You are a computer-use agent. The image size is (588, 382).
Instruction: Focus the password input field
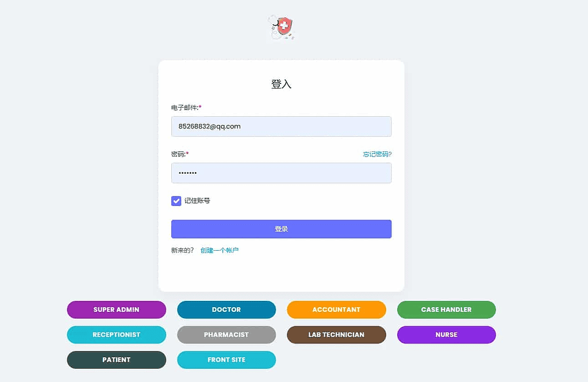281,173
